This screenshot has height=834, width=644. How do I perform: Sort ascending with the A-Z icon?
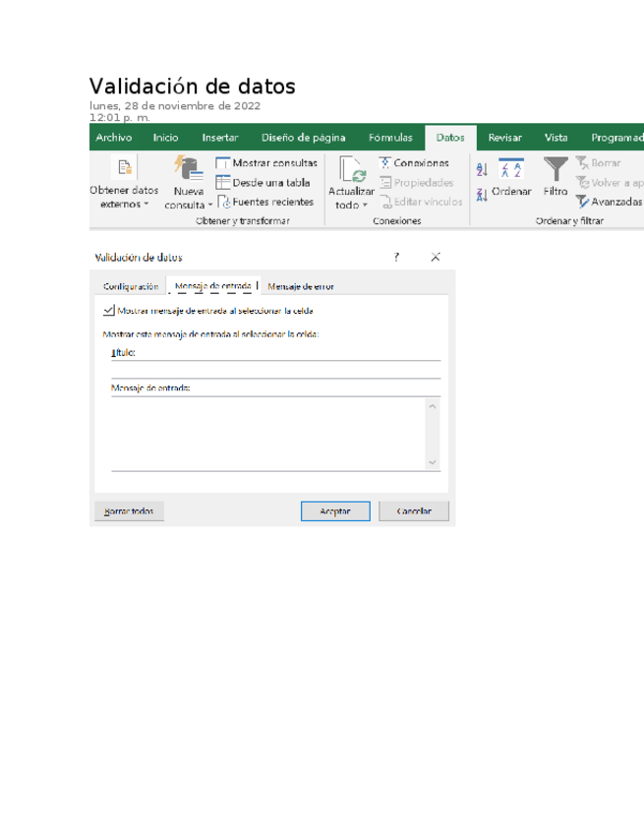(481, 170)
